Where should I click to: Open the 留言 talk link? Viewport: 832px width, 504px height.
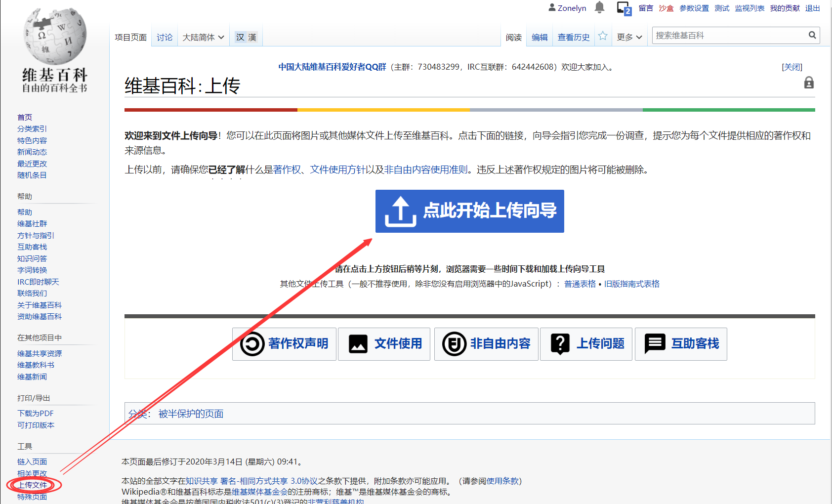(646, 8)
